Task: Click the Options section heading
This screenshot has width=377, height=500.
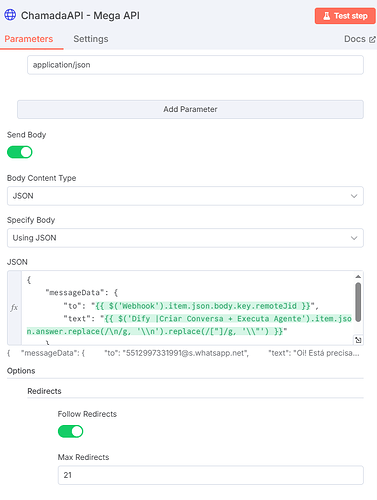Action: 21,371
